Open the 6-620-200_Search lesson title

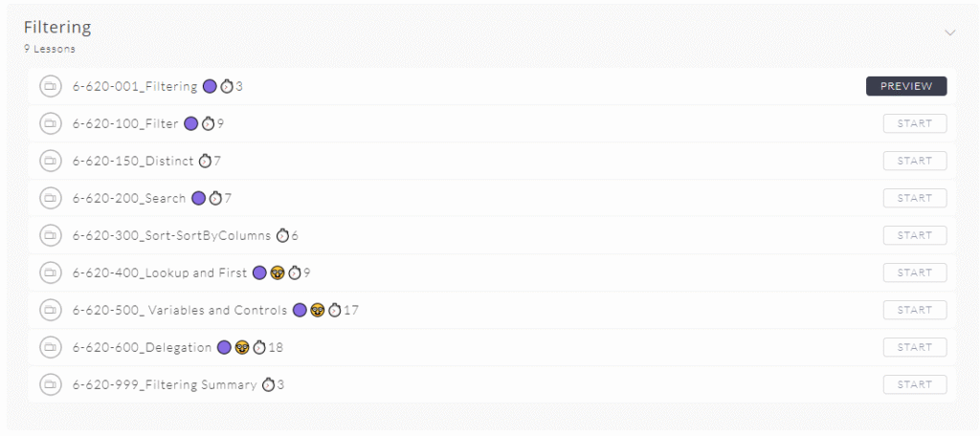click(129, 199)
